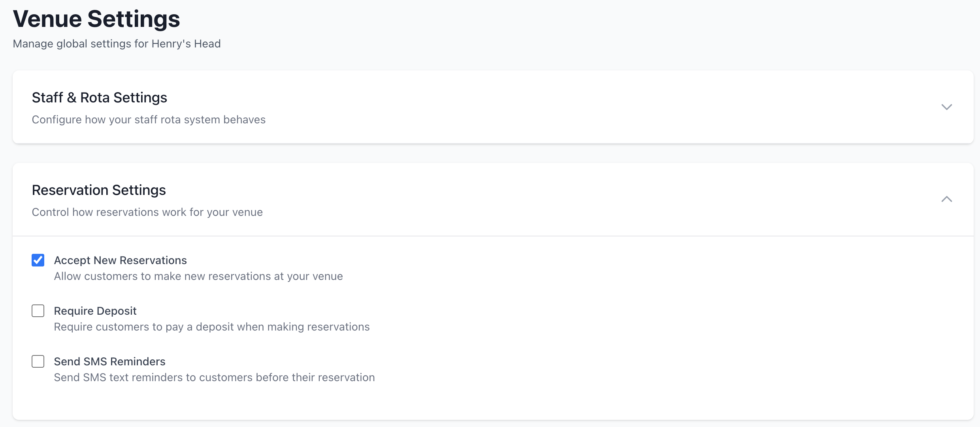This screenshot has height=427, width=980.
Task: Click text Manage global settings for Henry's Head
Action: 117,43
